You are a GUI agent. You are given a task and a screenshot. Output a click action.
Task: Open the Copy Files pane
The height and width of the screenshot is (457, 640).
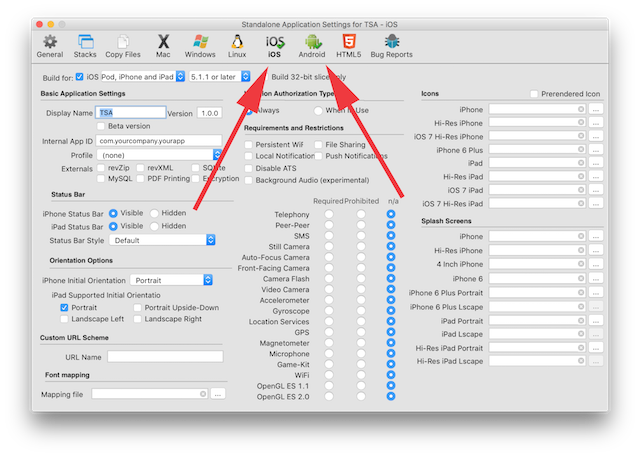pyautogui.click(x=122, y=46)
